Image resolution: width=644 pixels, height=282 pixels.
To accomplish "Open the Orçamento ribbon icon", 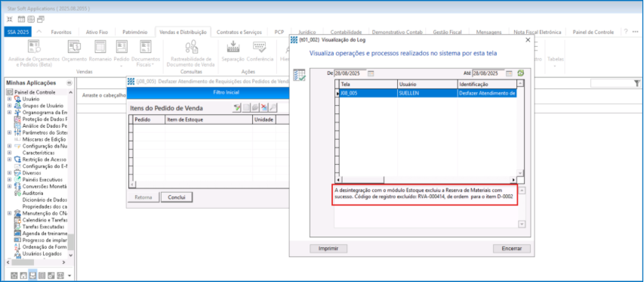I will tap(74, 51).
